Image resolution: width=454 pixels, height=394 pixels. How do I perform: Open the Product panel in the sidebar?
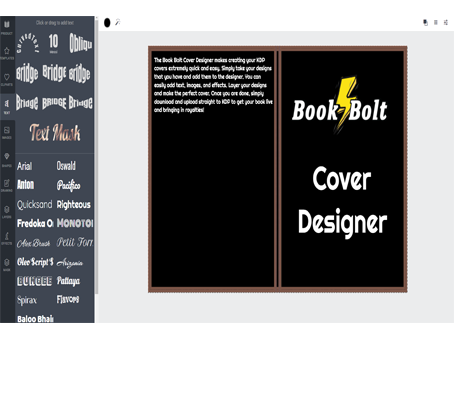coord(7,27)
